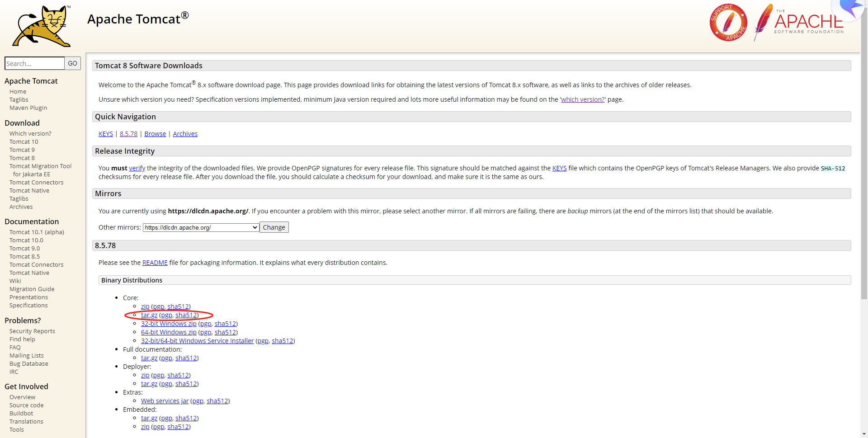Open Buildbot link
The height and width of the screenshot is (438, 868).
click(x=21, y=414)
